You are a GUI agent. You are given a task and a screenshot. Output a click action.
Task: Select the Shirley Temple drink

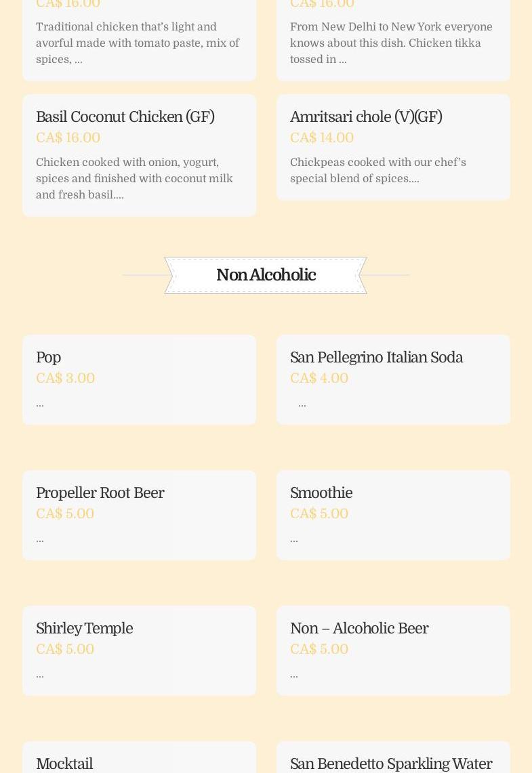click(84, 629)
